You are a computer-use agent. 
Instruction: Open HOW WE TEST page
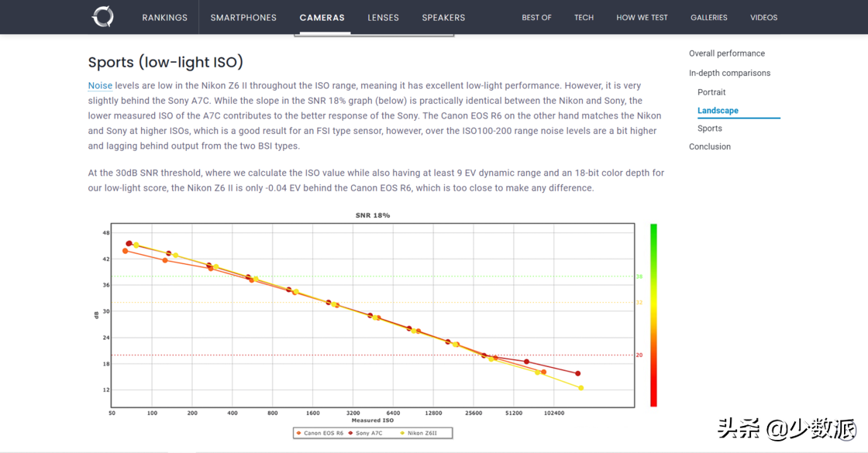coord(642,18)
